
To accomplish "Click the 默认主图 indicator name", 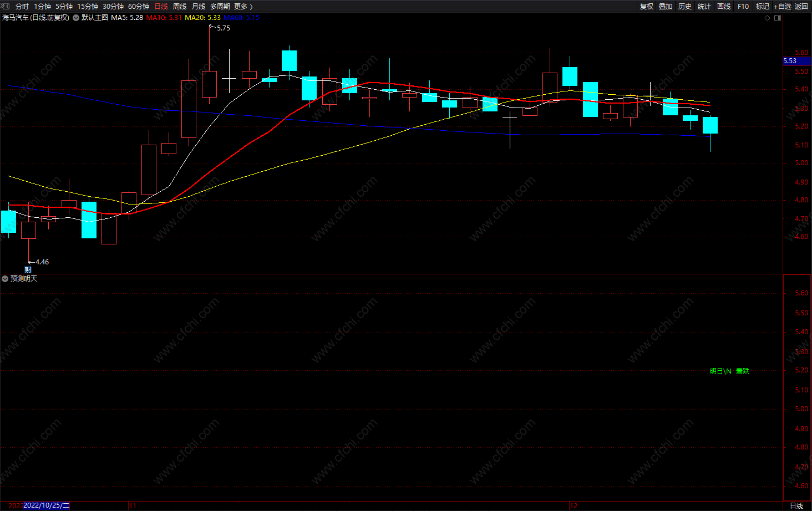I will 95,18.
